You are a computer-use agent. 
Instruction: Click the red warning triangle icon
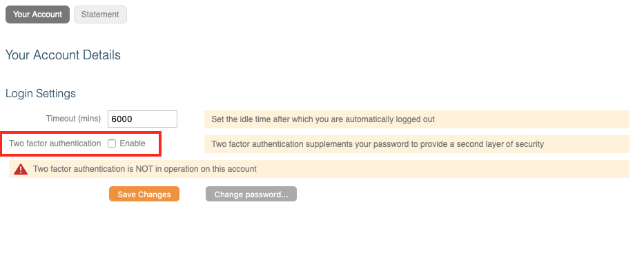point(21,169)
